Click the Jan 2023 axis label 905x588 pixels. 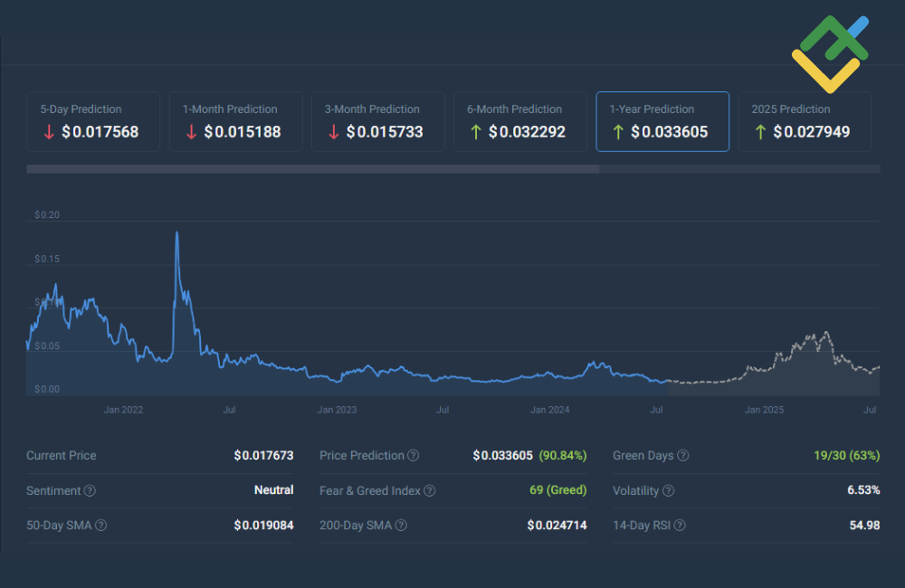[x=337, y=410]
